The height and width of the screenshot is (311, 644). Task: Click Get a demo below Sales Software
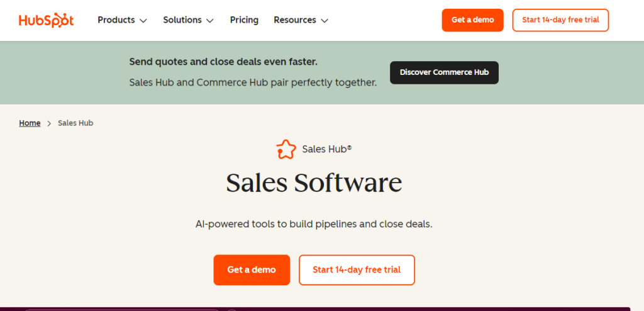pyautogui.click(x=252, y=270)
